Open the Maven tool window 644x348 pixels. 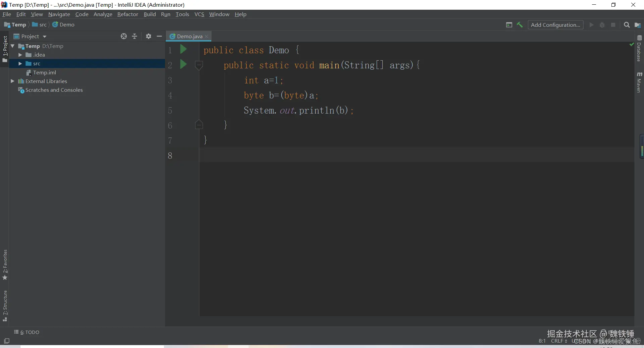[639, 82]
